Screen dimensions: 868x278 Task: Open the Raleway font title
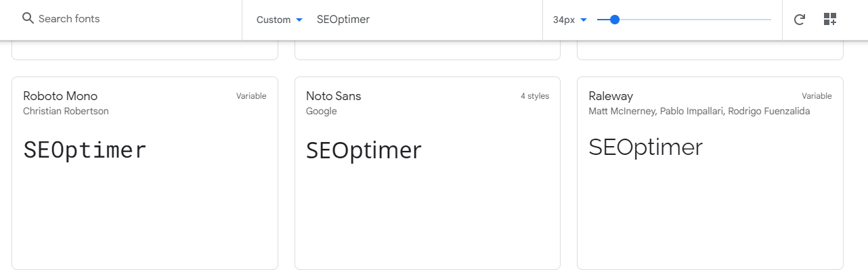(x=611, y=96)
